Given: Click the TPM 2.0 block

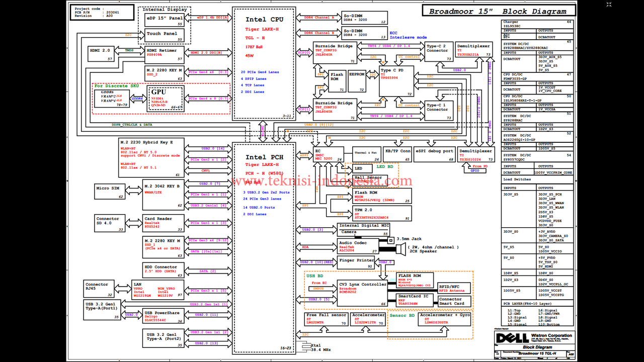Looking at the screenshot, I should tap(382, 214).
